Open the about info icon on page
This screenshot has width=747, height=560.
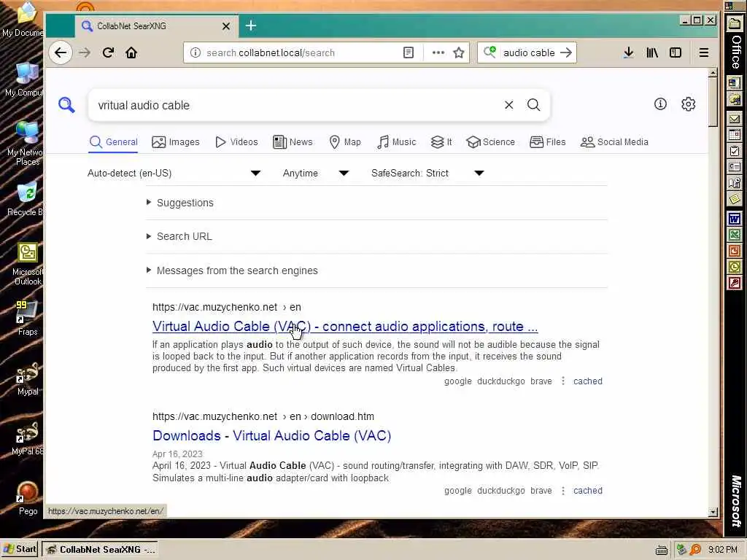tap(660, 104)
